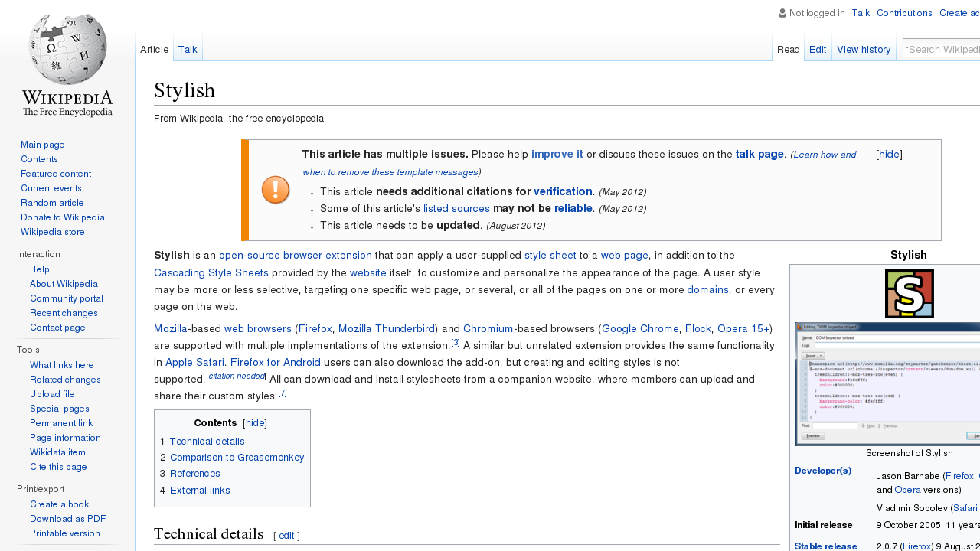This screenshot has height=551, width=980.
Task: Jump to References in Contents
Action: pos(195,474)
